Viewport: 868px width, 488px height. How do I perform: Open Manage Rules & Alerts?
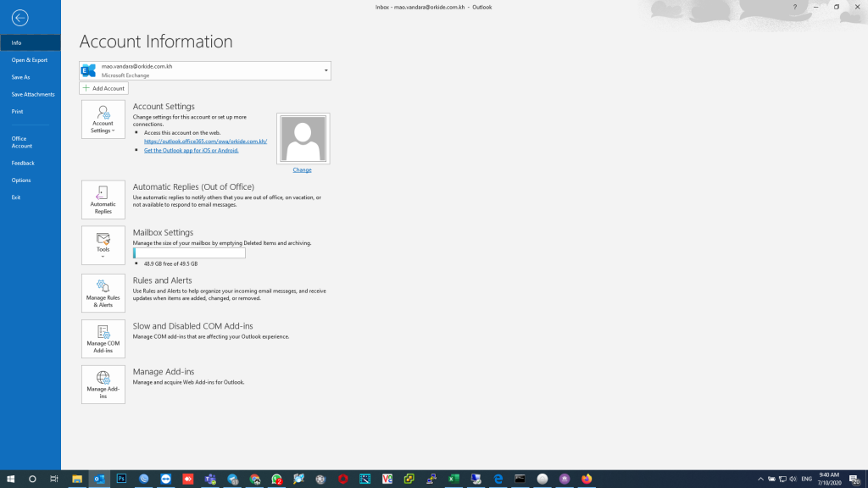(103, 293)
